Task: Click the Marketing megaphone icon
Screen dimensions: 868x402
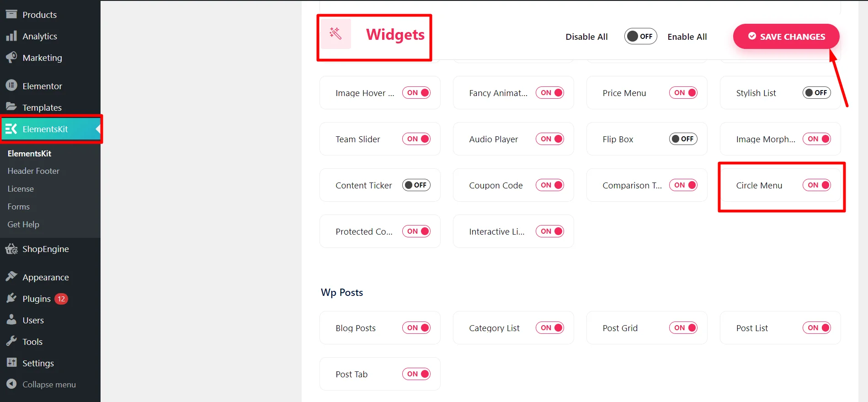Action: coord(11,58)
